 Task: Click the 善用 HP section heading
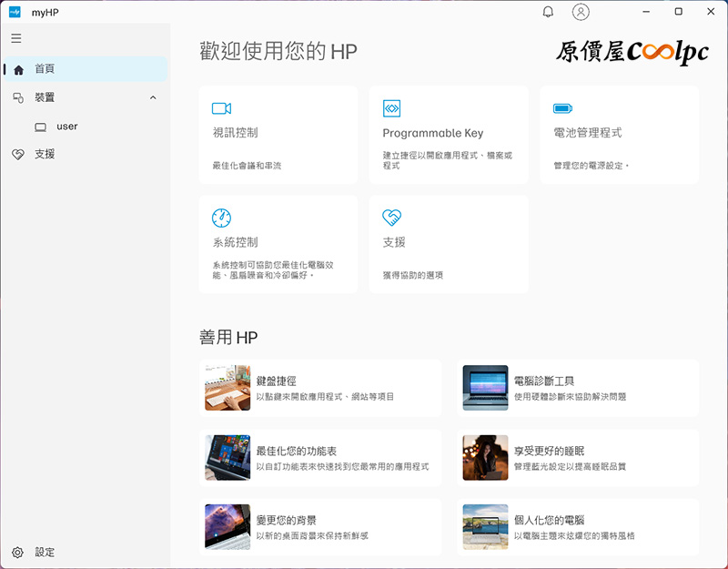228,337
